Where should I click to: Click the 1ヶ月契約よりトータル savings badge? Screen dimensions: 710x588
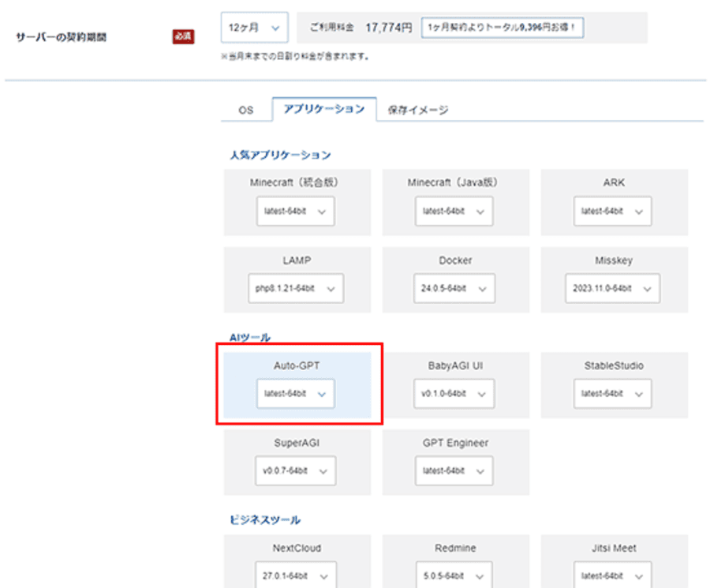(503, 28)
